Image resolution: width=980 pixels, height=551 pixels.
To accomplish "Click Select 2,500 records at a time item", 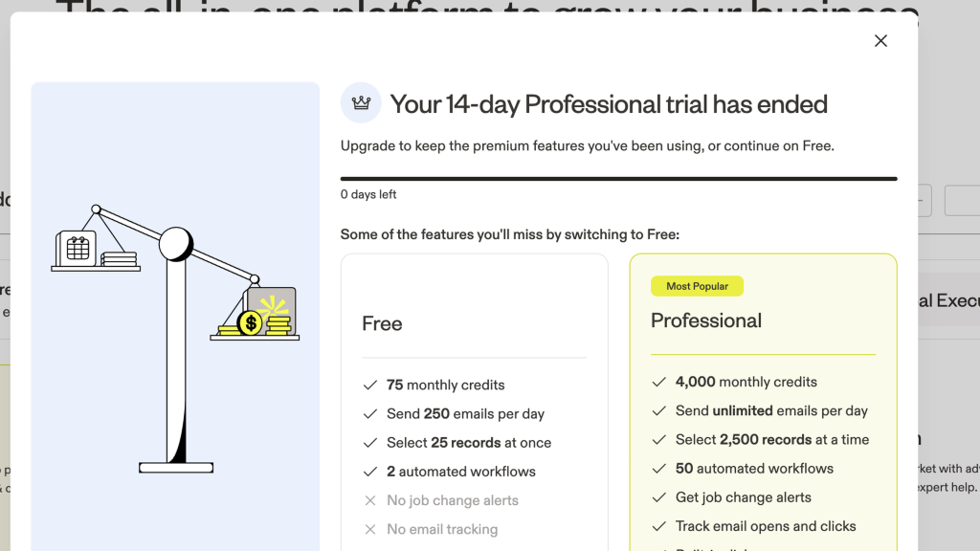I will (x=772, y=440).
